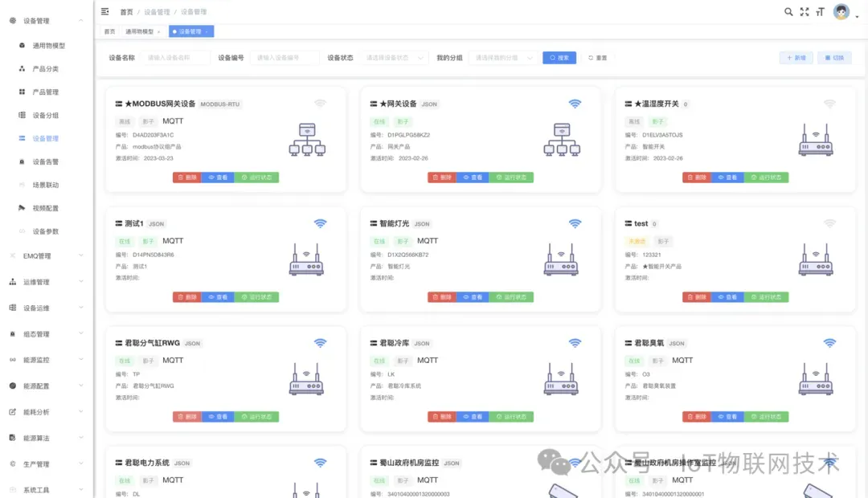This screenshot has height=498, width=868.
Task: Open 通用物模型 in the sidebar
Action: pyautogui.click(x=49, y=45)
